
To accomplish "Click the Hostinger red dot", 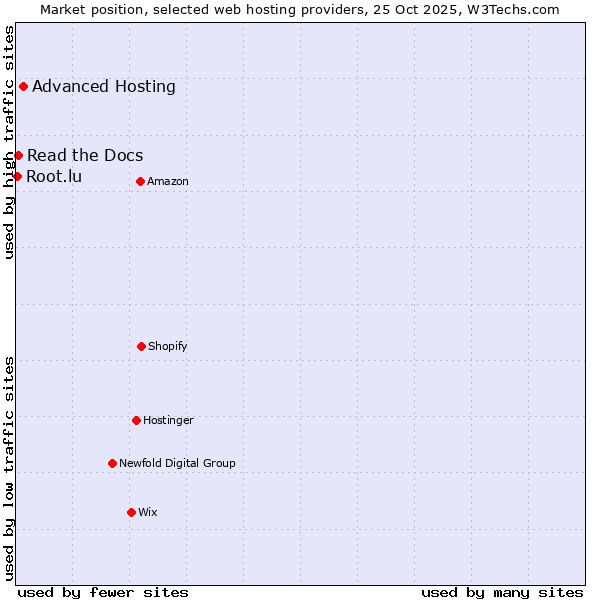I will tap(136, 420).
